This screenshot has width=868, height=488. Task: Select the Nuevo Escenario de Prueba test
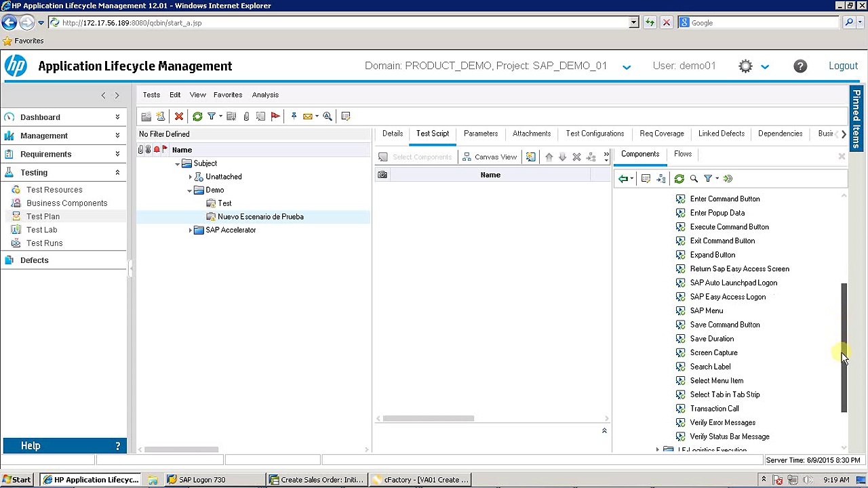pyautogui.click(x=260, y=217)
